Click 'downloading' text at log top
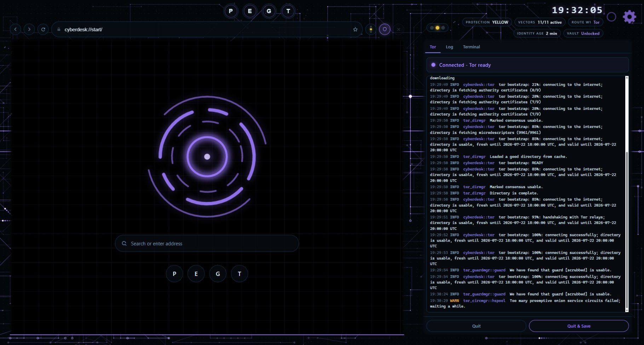This screenshot has width=644, height=345. tap(442, 78)
